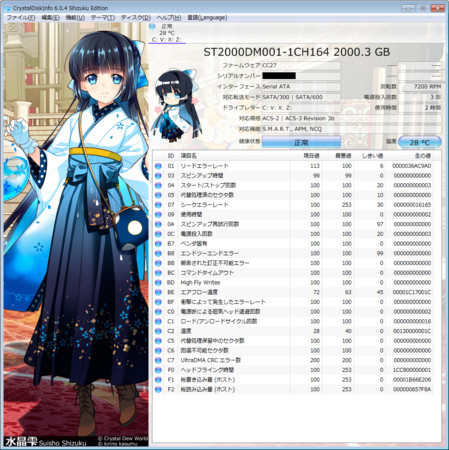Click the ACS-2 | ACS-3 Revision 3b field

coord(352,118)
